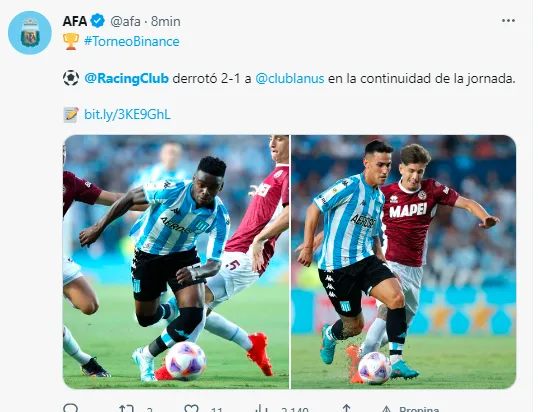Open the bit.ly/3KE9GhL link

click(x=127, y=114)
